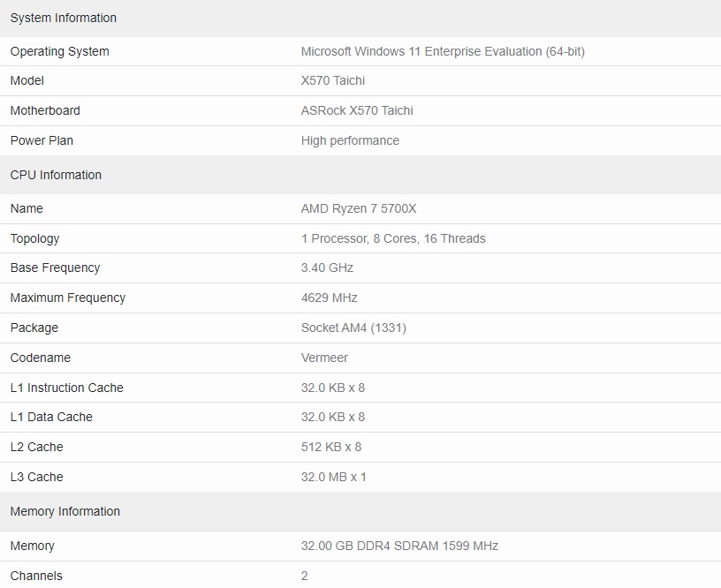
Task: Select the Operating System row label
Action: coord(60,51)
